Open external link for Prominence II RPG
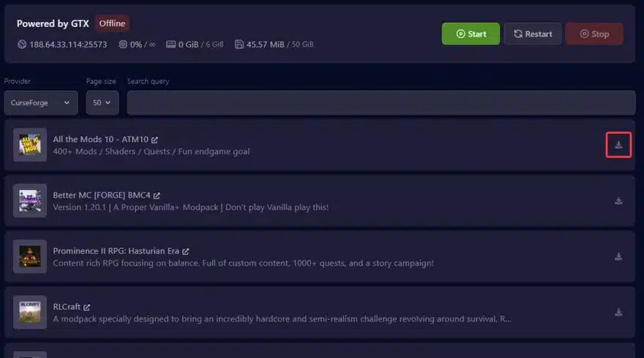The height and width of the screenshot is (358, 644). coord(186,251)
